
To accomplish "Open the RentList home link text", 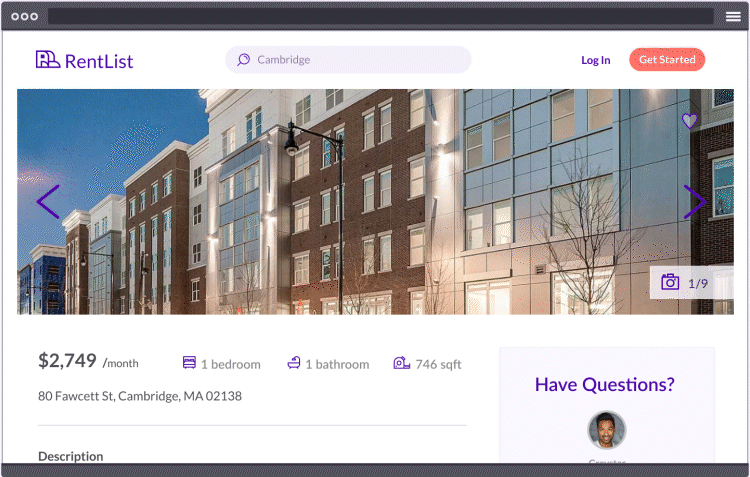I will 99,61.
